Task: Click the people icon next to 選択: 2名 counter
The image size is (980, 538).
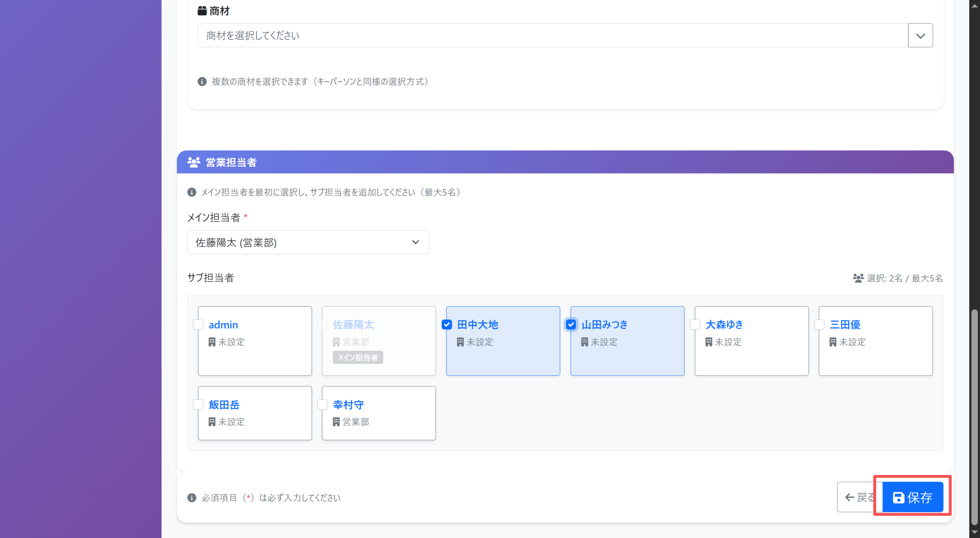Action: [x=857, y=278]
